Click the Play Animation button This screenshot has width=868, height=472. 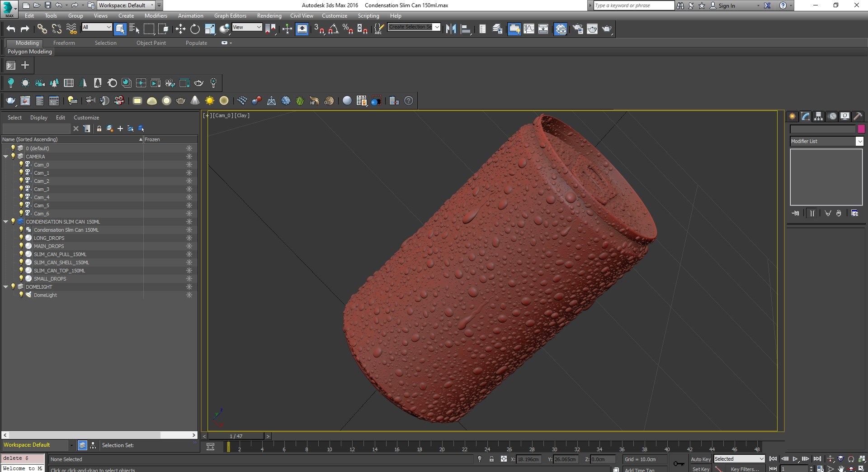[795, 459]
